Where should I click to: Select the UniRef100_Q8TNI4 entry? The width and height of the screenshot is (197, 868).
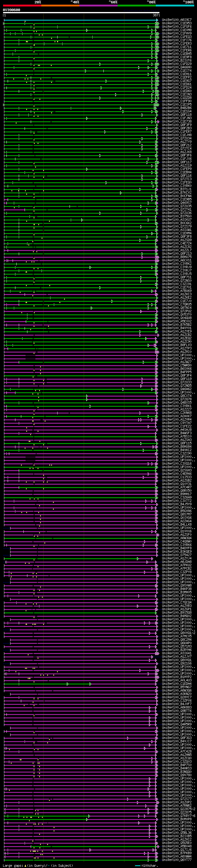click(x=177, y=308)
